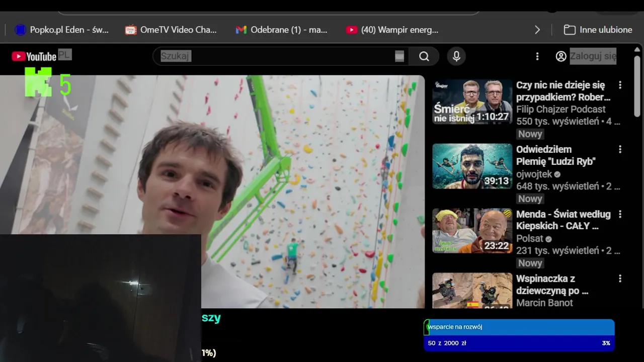Open the Filip Chajzer Podcast channel name
The height and width of the screenshot is (362, 644).
click(x=561, y=109)
